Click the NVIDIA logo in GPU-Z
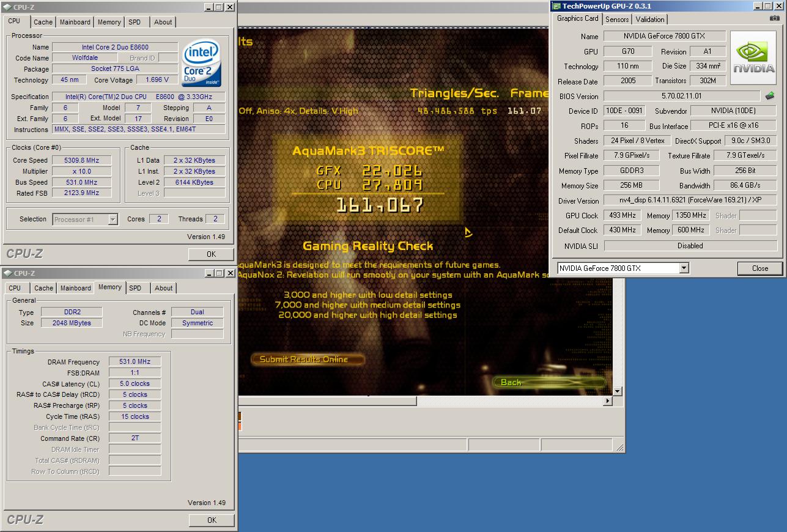787x532 pixels. click(x=753, y=58)
